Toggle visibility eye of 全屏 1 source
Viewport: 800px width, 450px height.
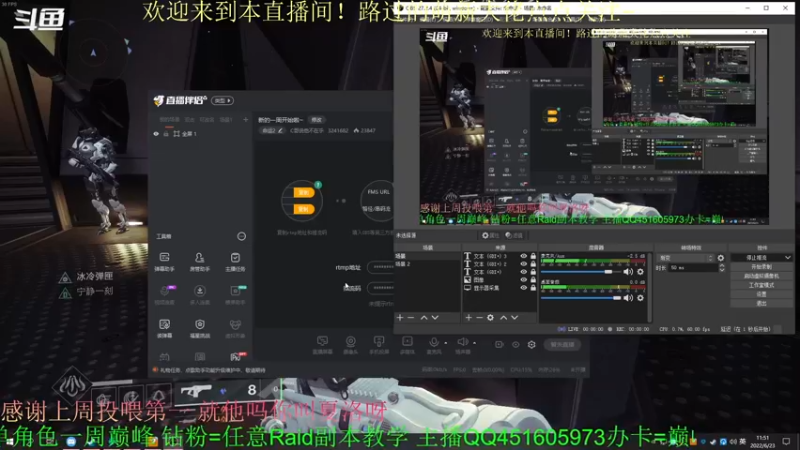(156, 134)
